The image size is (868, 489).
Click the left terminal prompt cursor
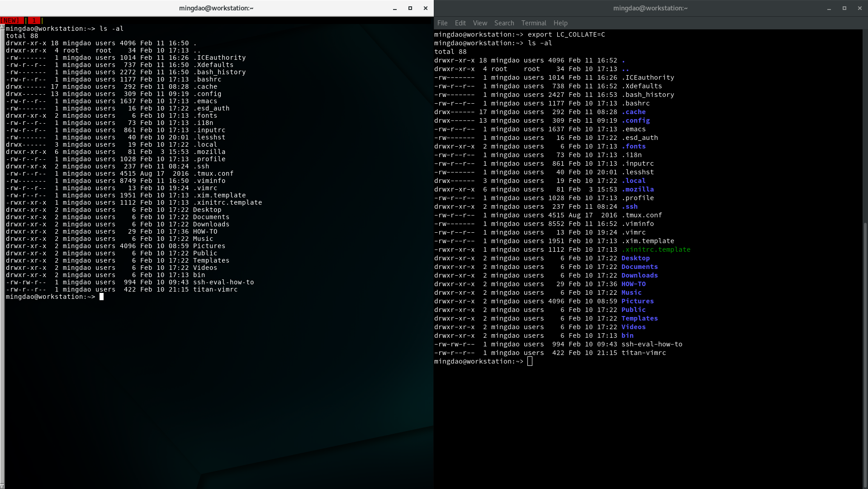coord(101,297)
